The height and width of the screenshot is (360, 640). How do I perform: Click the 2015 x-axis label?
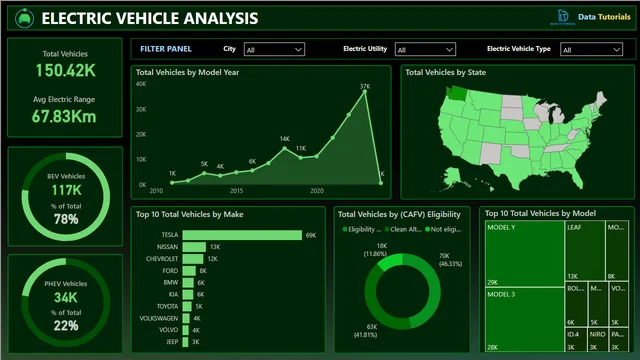pyautogui.click(x=236, y=191)
